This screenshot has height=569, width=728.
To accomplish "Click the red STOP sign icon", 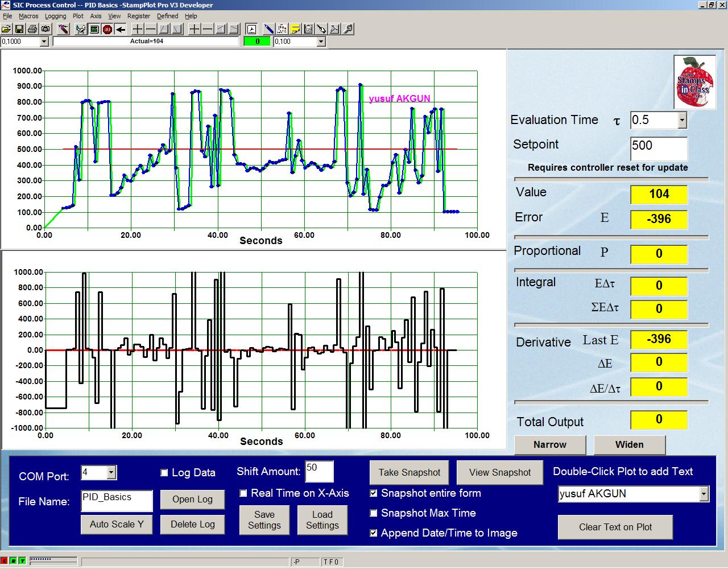I will tap(107, 28).
